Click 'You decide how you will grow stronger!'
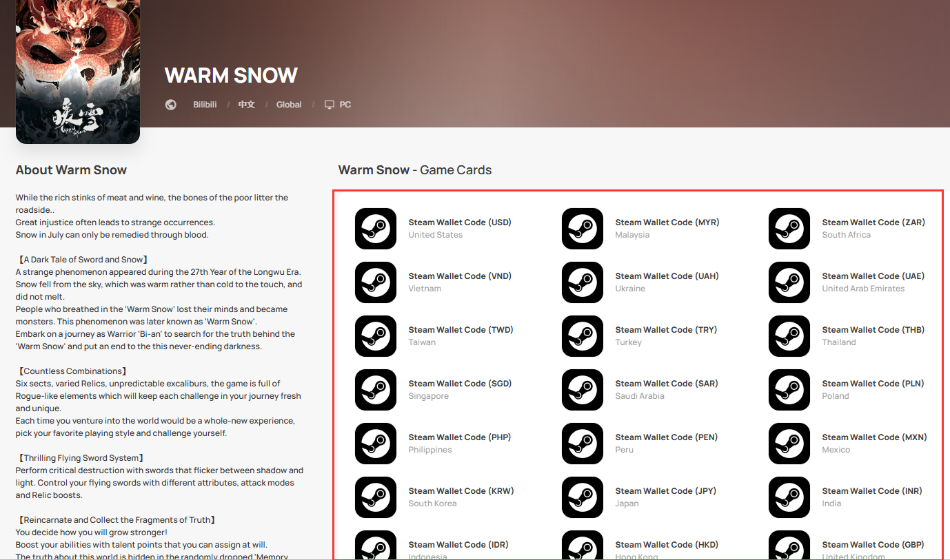This screenshot has height=560, width=950. tap(92, 532)
